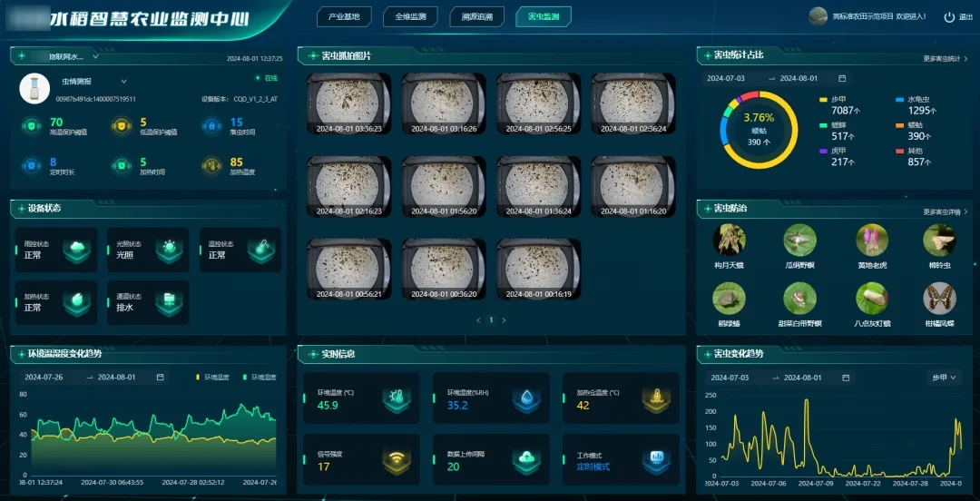Click the 光照状态 sun icon
This screenshot has width=980, height=501.
pyautogui.click(x=167, y=250)
